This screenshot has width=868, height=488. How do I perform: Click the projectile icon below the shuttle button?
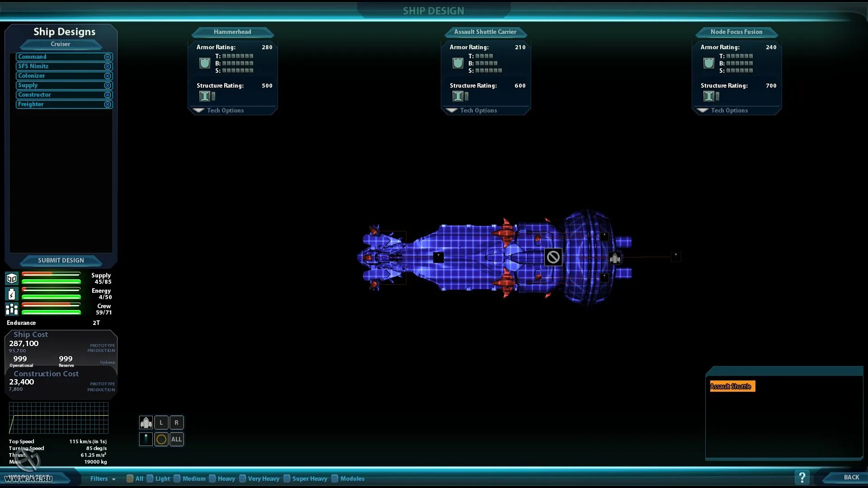coord(146,439)
